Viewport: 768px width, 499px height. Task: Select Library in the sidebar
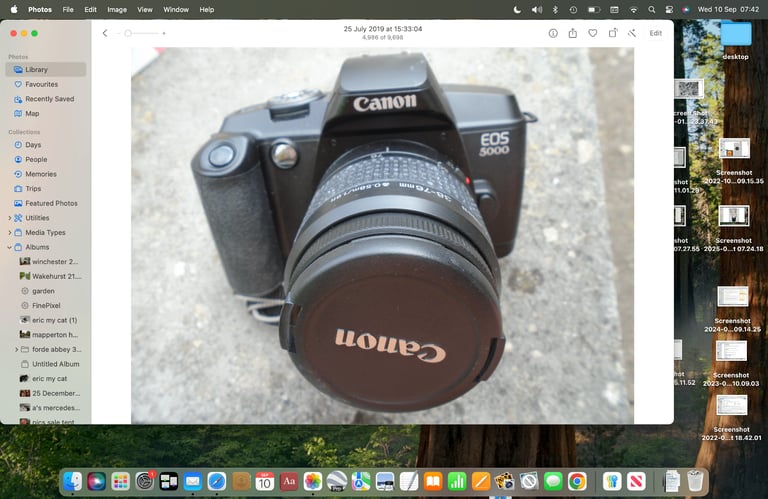pyautogui.click(x=46, y=70)
